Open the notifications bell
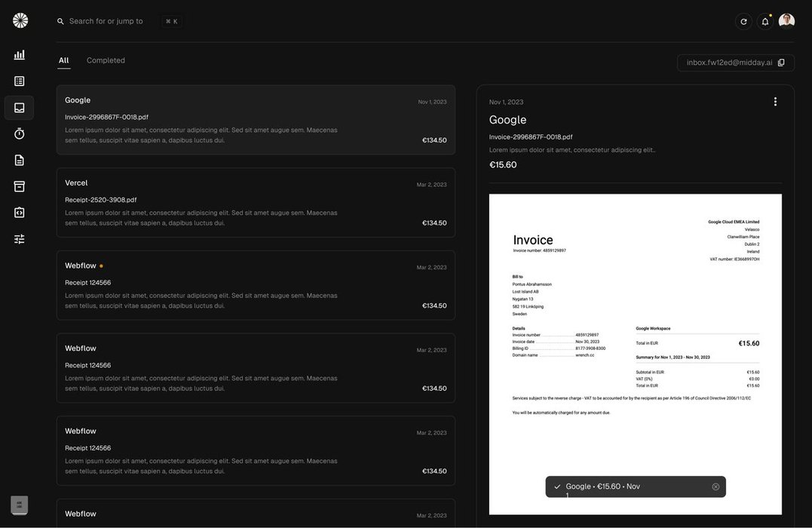The width and height of the screenshot is (812, 528). (765, 21)
